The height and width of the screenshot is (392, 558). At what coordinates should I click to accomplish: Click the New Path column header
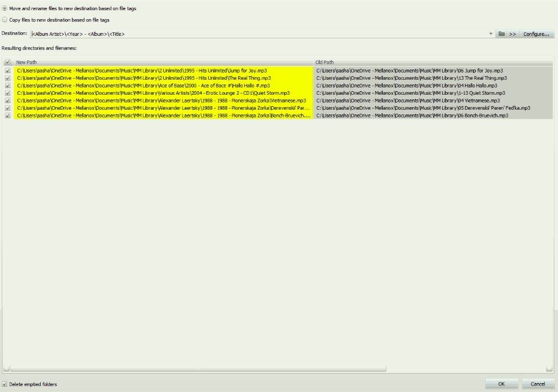click(x=162, y=62)
